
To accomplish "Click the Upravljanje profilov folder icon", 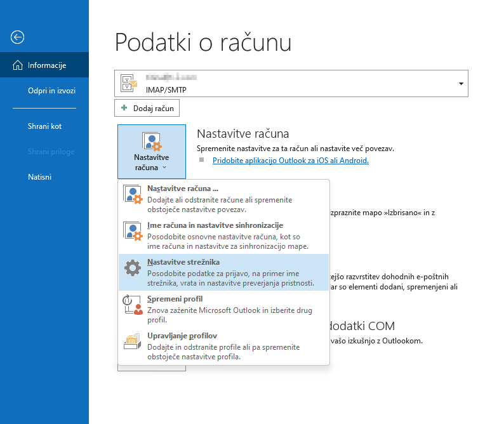I will [x=132, y=342].
